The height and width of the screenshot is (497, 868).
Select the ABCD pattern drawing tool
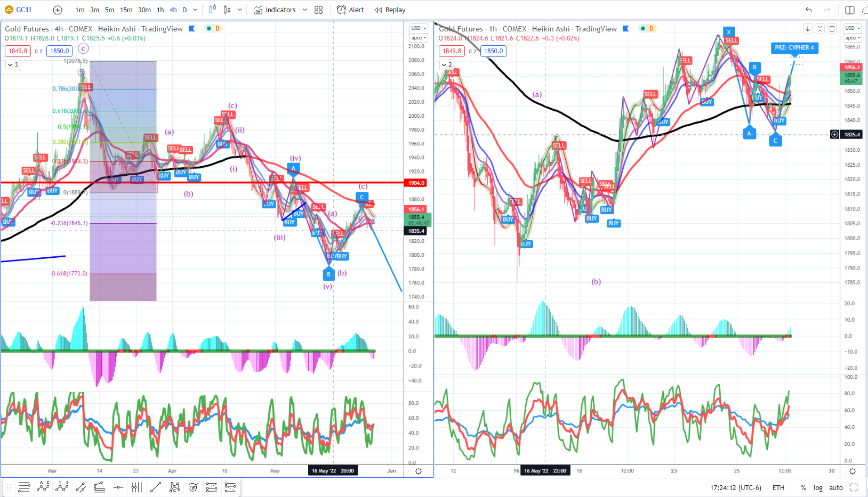[x=43, y=487]
